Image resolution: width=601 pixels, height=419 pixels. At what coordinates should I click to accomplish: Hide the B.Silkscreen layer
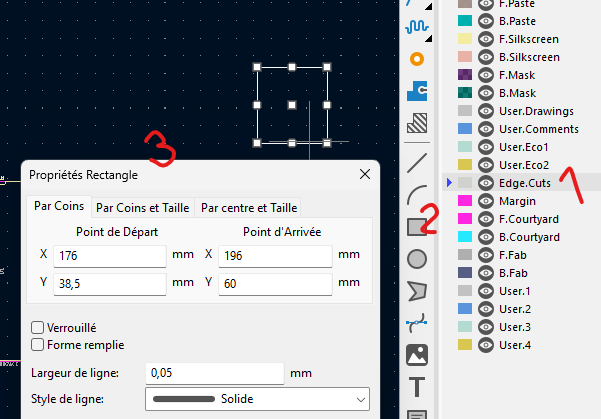tap(486, 57)
